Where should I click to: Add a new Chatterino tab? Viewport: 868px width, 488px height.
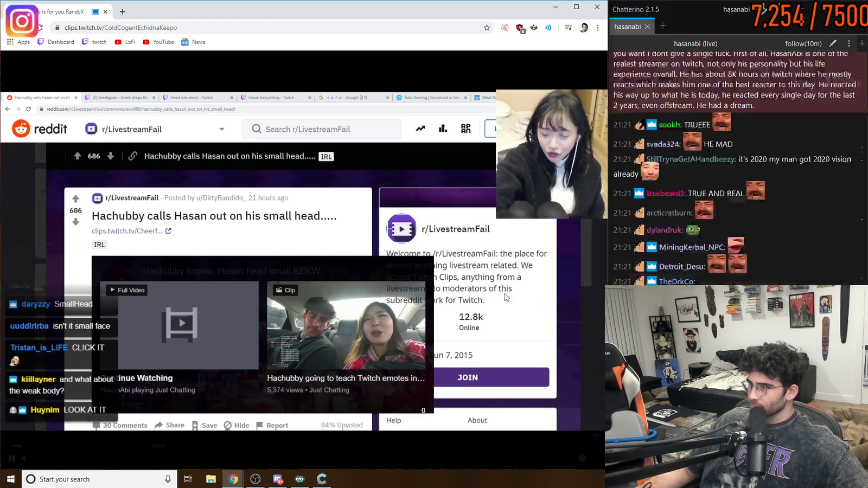[663, 26]
